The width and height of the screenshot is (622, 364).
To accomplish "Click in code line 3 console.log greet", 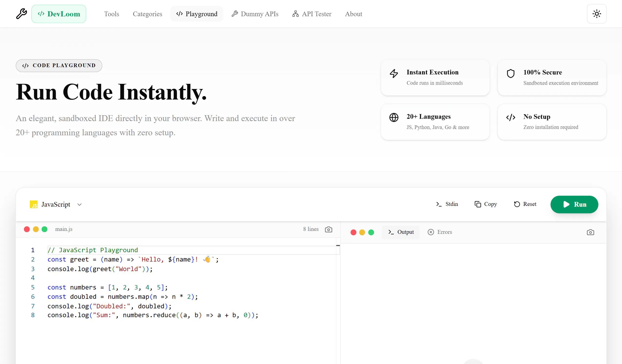I will [x=100, y=269].
